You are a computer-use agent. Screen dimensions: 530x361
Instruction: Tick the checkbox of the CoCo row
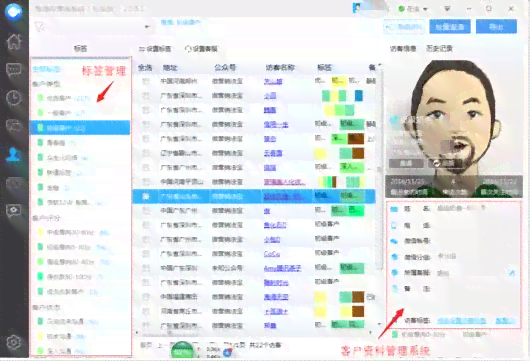(x=146, y=254)
